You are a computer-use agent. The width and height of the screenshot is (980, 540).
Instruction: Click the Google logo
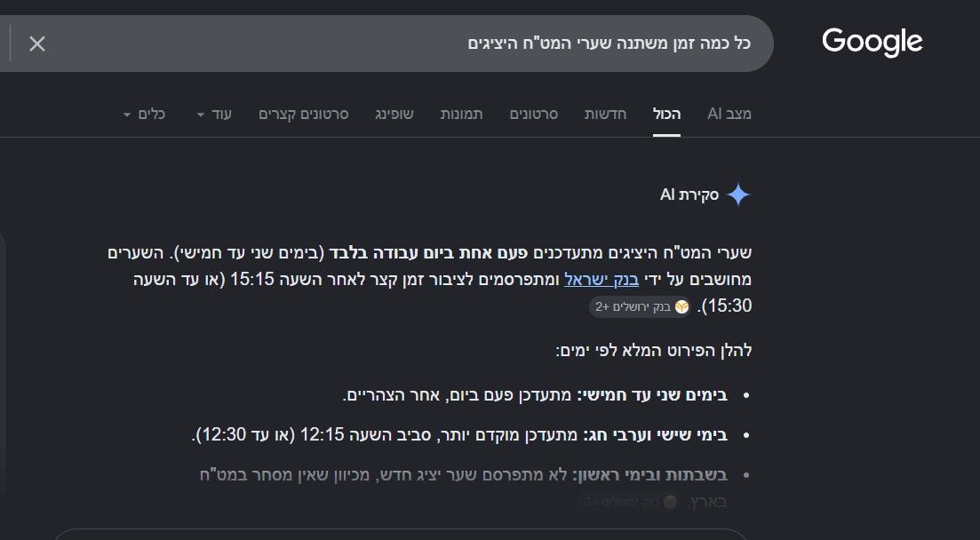[872, 42]
